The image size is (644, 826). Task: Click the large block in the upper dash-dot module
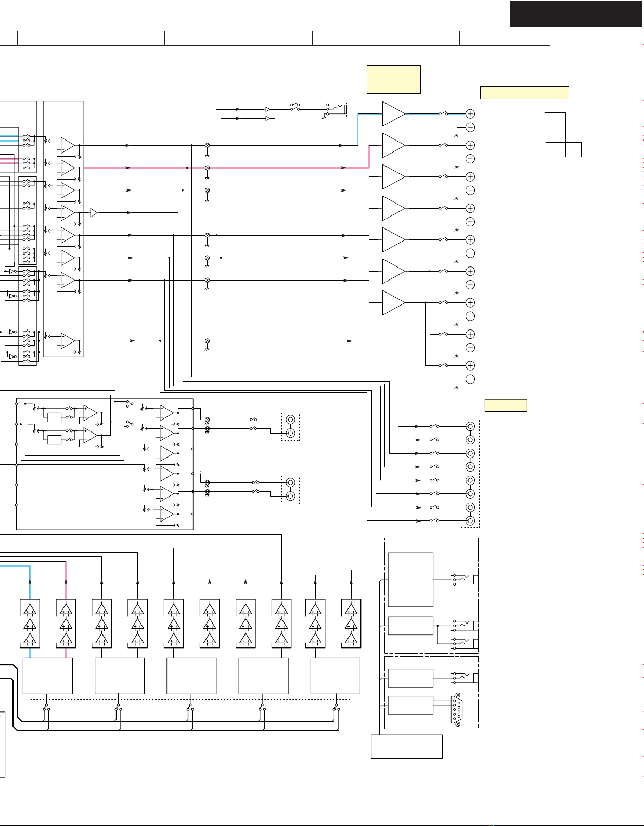(410, 579)
